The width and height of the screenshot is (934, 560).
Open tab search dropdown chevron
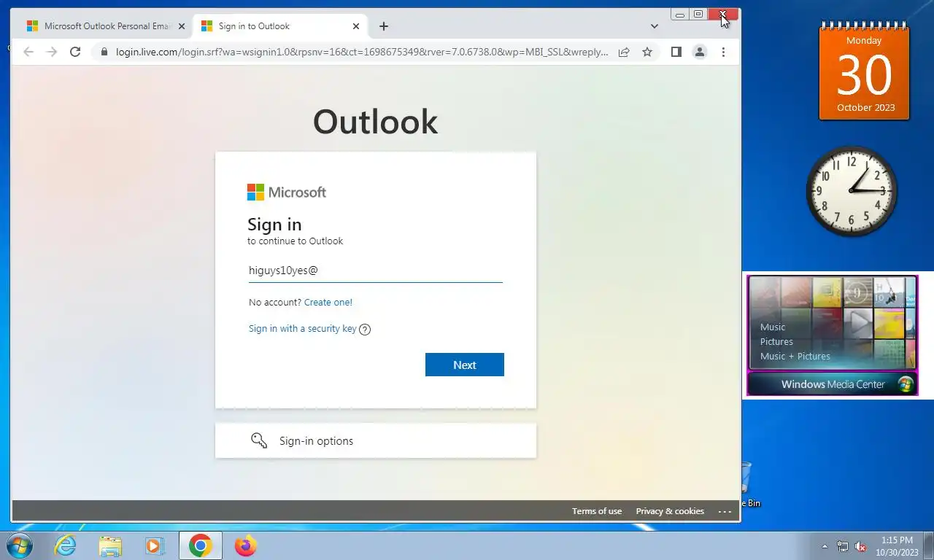(654, 26)
